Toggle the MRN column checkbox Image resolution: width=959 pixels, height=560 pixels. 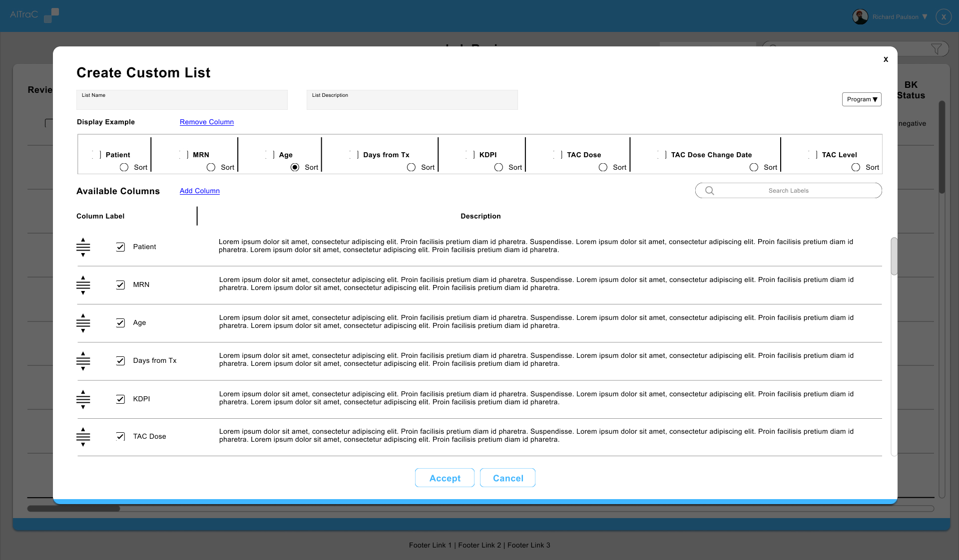[x=120, y=285]
